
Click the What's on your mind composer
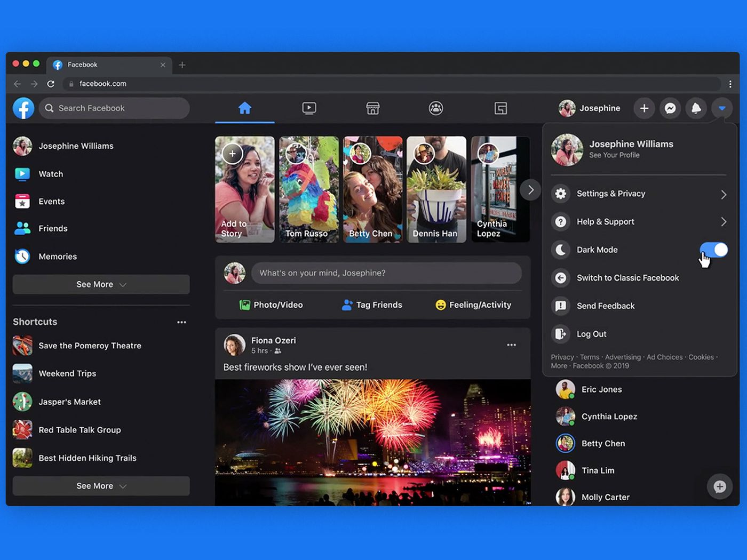point(386,273)
